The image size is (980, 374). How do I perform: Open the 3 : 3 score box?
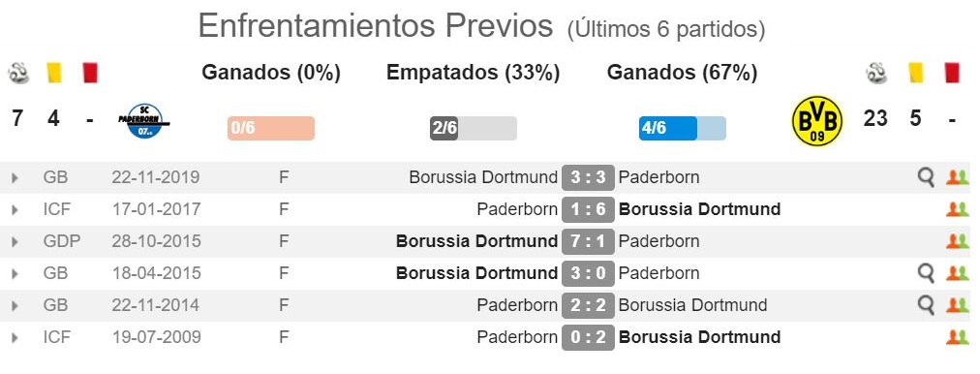[x=588, y=177]
